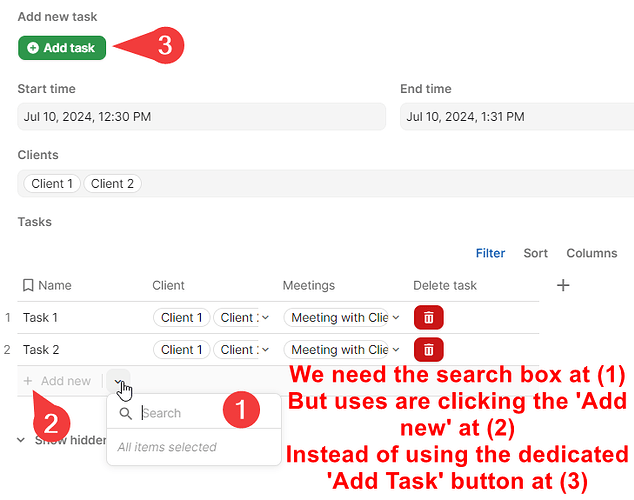
Task: Open the Columns option for Tasks table
Action: pos(592,253)
